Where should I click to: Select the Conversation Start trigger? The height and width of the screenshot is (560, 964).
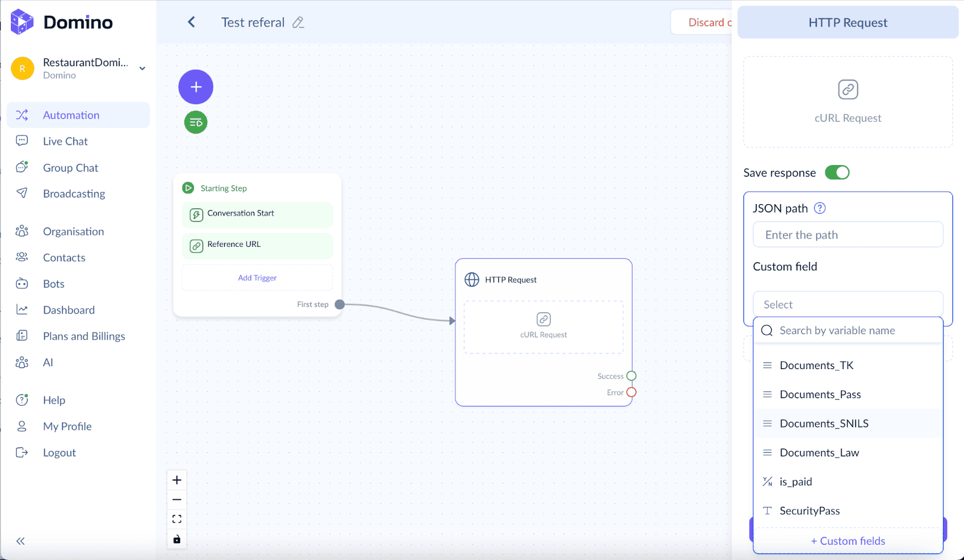point(257,215)
